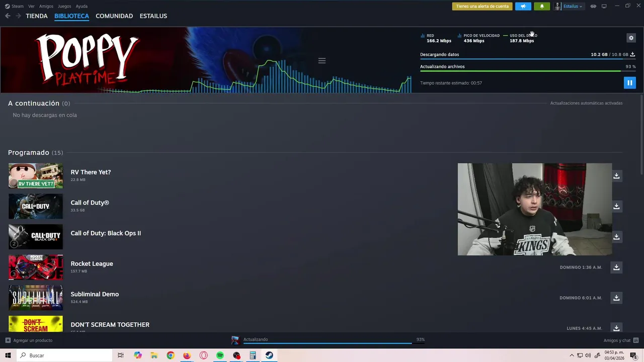The width and height of the screenshot is (644, 362).
Task: Select the 'Subliminal Demo' title
Action: [x=95, y=294]
